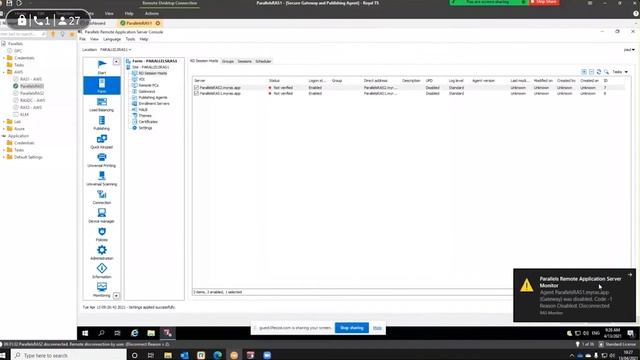
Task: Switch to the Groups tab
Action: 228,61
